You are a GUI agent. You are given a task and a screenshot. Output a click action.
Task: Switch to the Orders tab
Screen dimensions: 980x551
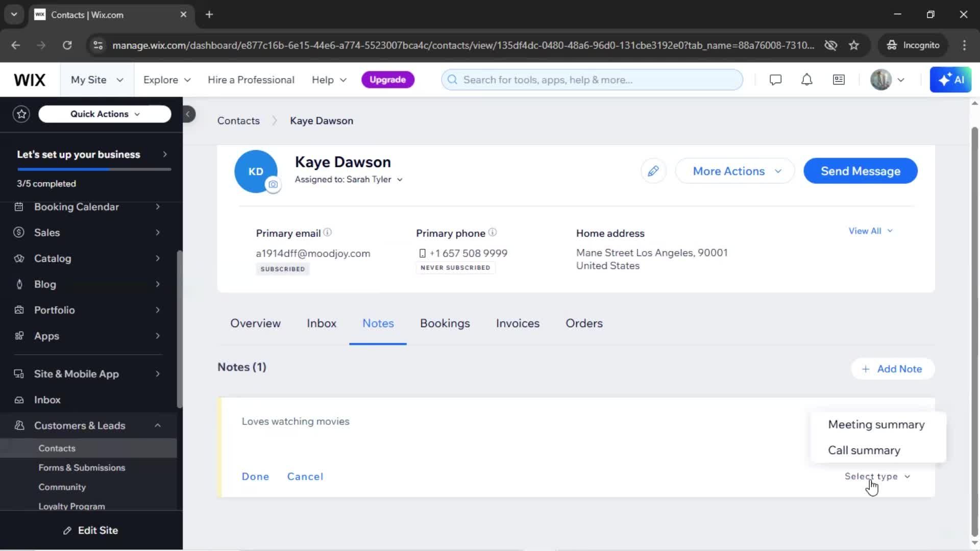tap(584, 323)
